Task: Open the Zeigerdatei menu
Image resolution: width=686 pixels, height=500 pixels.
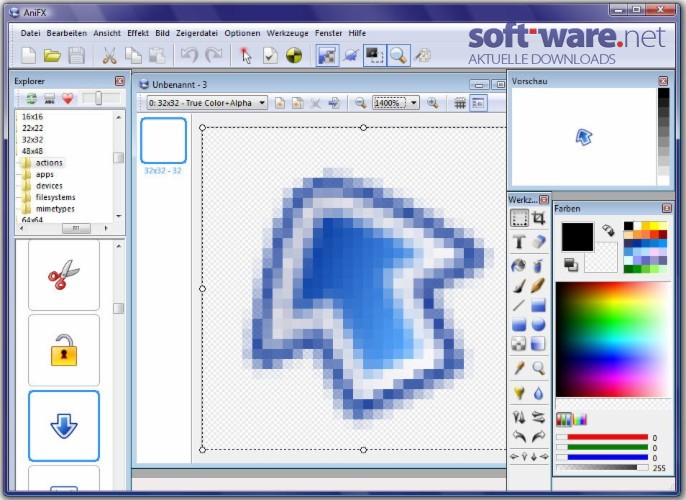Action: tap(196, 33)
